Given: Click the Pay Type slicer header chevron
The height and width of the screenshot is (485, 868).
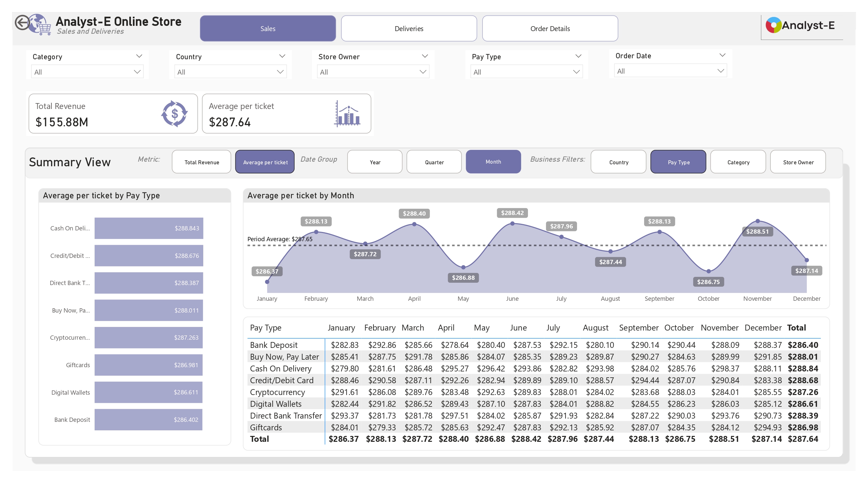Looking at the screenshot, I should point(578,56).
